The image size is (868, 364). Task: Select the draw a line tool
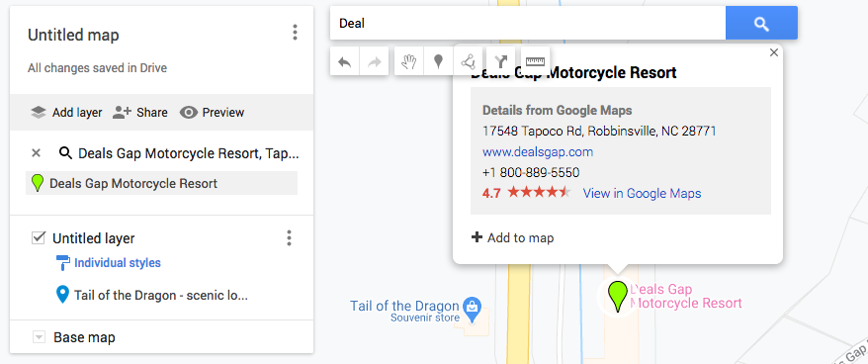[x=468, y=61]
